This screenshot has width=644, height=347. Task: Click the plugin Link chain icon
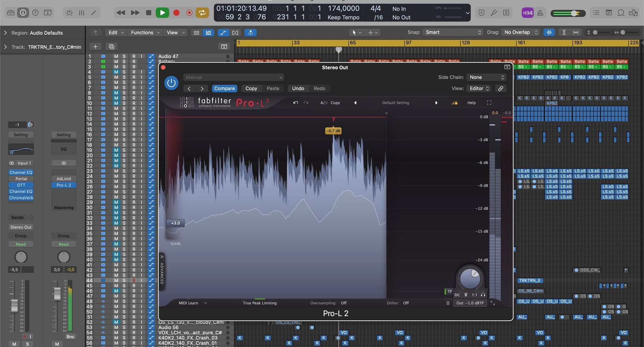tap(501, 89)
